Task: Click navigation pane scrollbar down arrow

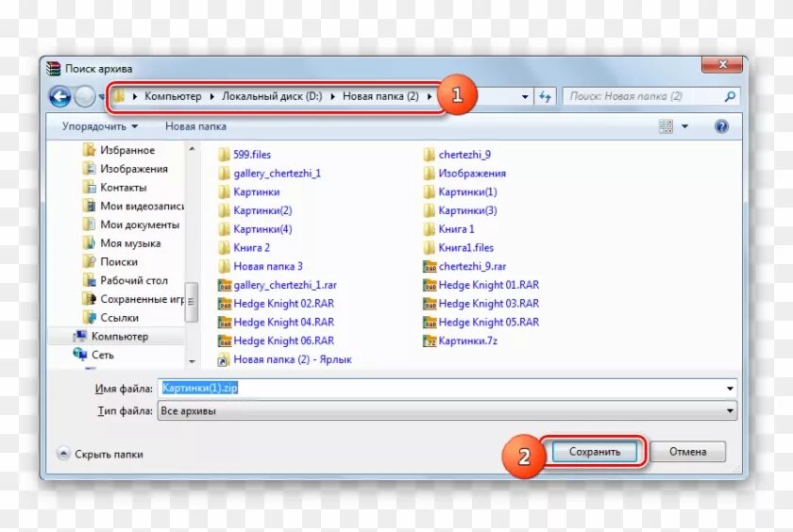Action: tap(192, 361)
